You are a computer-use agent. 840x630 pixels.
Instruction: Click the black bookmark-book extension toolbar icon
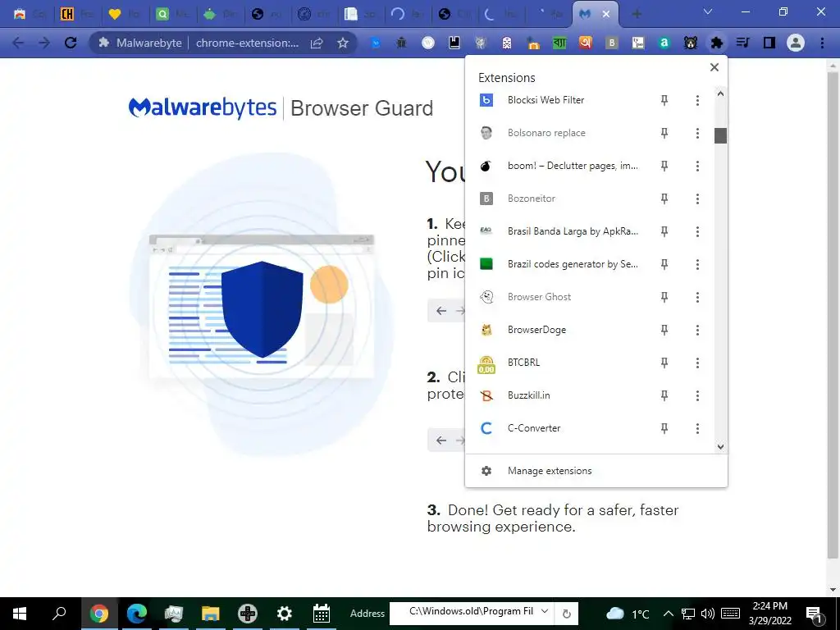coord(454,43)
